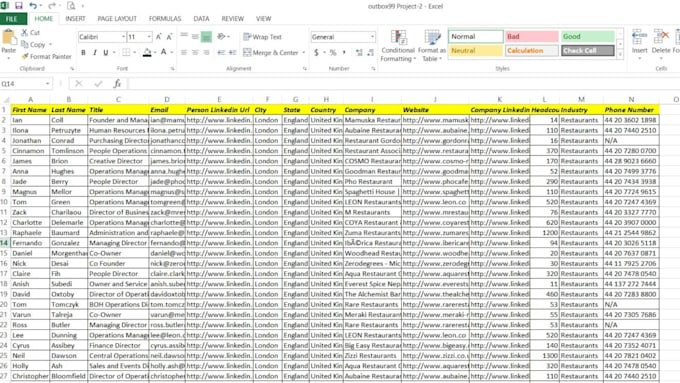Apply the Calculation cell style

(532, 51)
